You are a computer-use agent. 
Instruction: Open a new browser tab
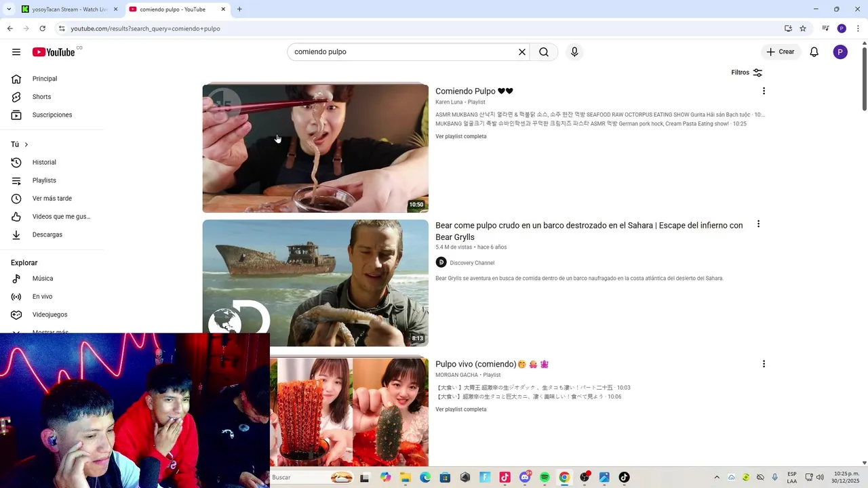point(239,9)
